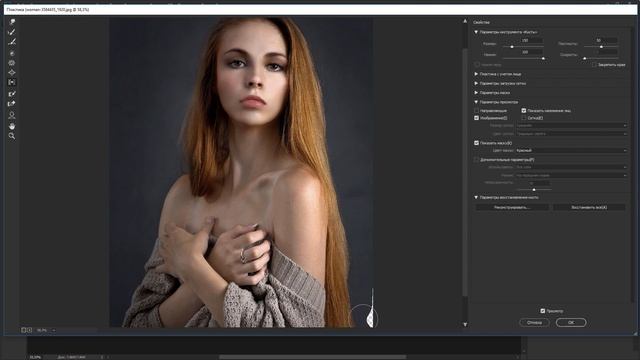Toggle the Preview checkbox above OK
This screenshot has width=640, height=360.
tap(542, 311)
